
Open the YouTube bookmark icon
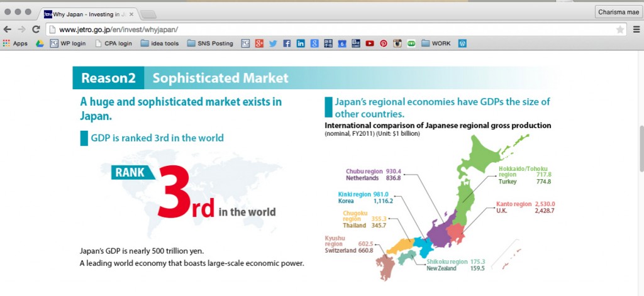tap(370, 43)
